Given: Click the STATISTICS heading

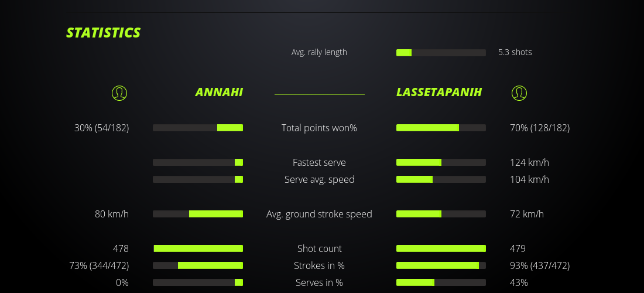Looking at the screenshot, I should click(104, 33).
